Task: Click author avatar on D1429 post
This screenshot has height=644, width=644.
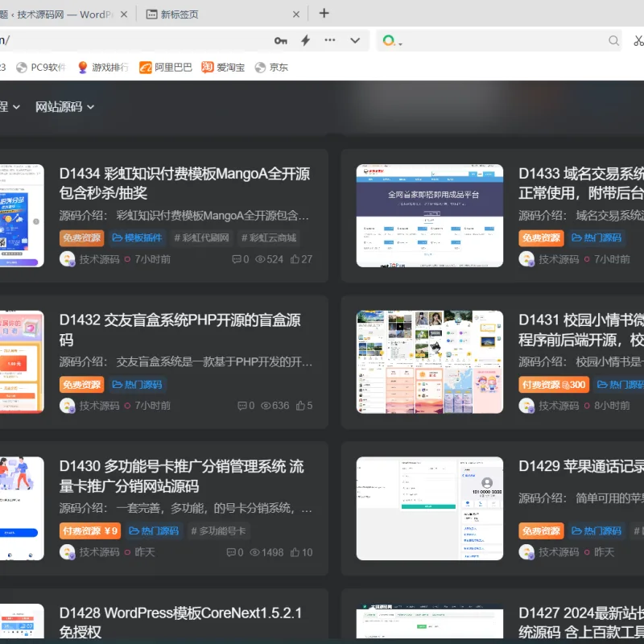Action: point(526,552)
